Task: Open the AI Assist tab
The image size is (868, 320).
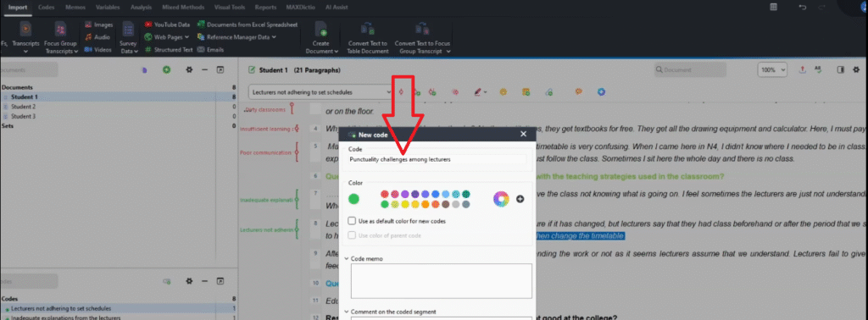Action: click(x=337, y=7)
